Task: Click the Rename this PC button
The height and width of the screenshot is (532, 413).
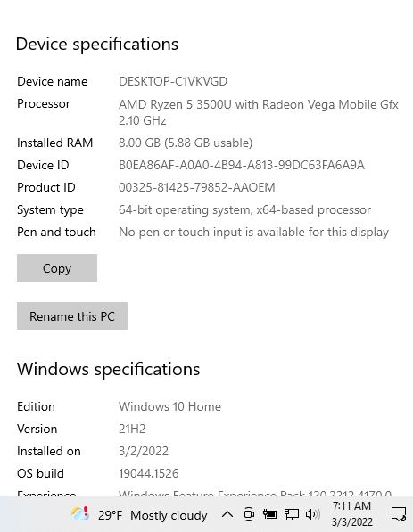Action: click(x=72, y=315)
